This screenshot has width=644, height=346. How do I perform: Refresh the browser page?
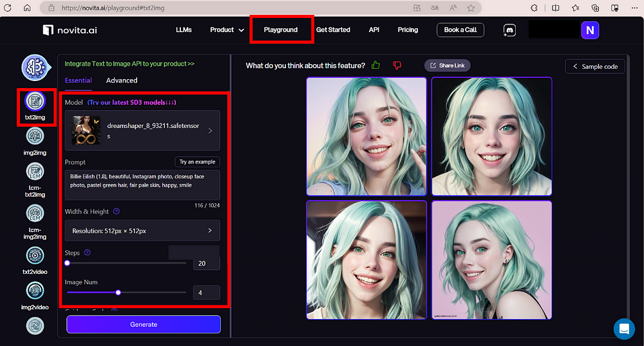[x=7, y=8]
